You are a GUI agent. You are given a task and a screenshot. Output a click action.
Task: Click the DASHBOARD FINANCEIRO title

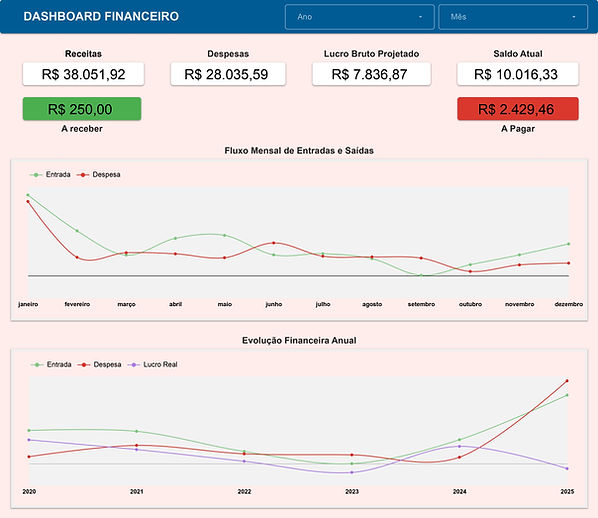point(101,16)
